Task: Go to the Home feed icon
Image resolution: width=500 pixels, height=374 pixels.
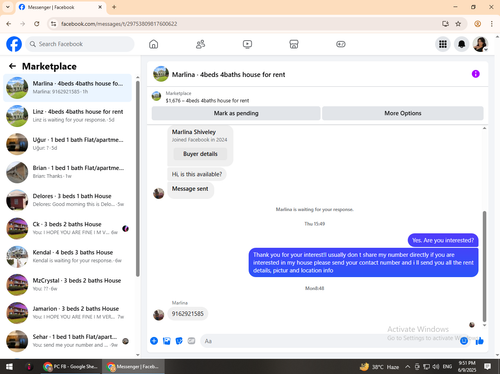Action: coord(154,44)
